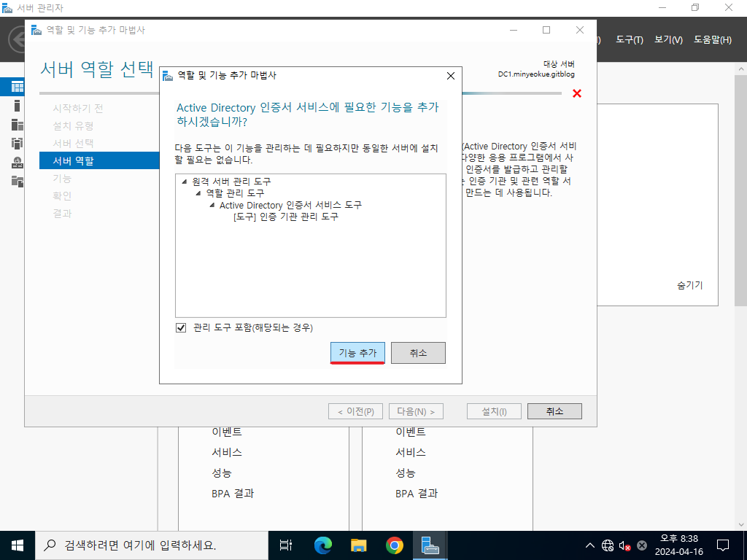Screen dimensions: 747x560
Task: Open the notification center icon
Action: 723,545
